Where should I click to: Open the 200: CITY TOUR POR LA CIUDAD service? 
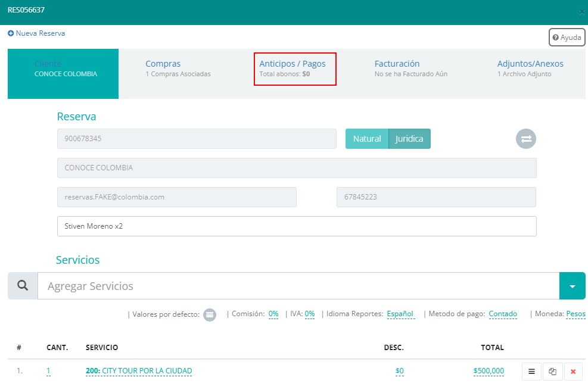139,371
